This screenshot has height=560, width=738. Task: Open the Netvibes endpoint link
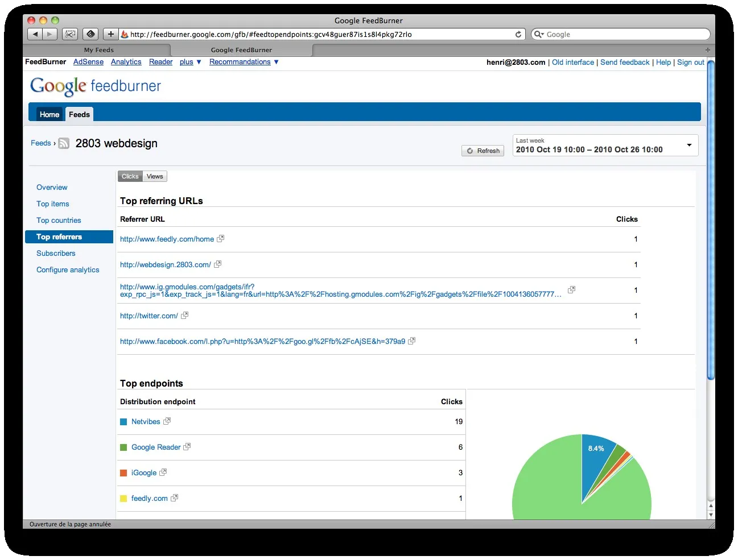146,421
